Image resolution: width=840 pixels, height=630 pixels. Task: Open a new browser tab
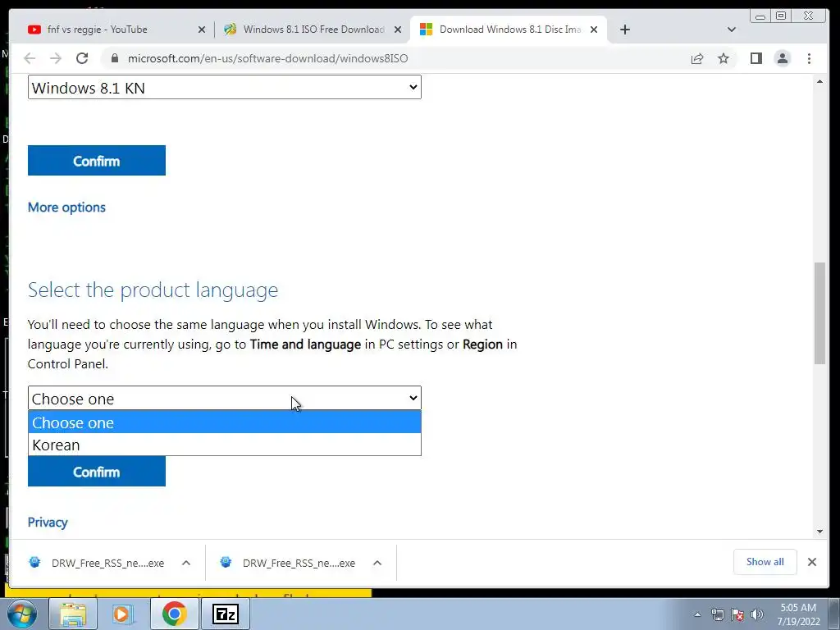click(x=624, y=30)
